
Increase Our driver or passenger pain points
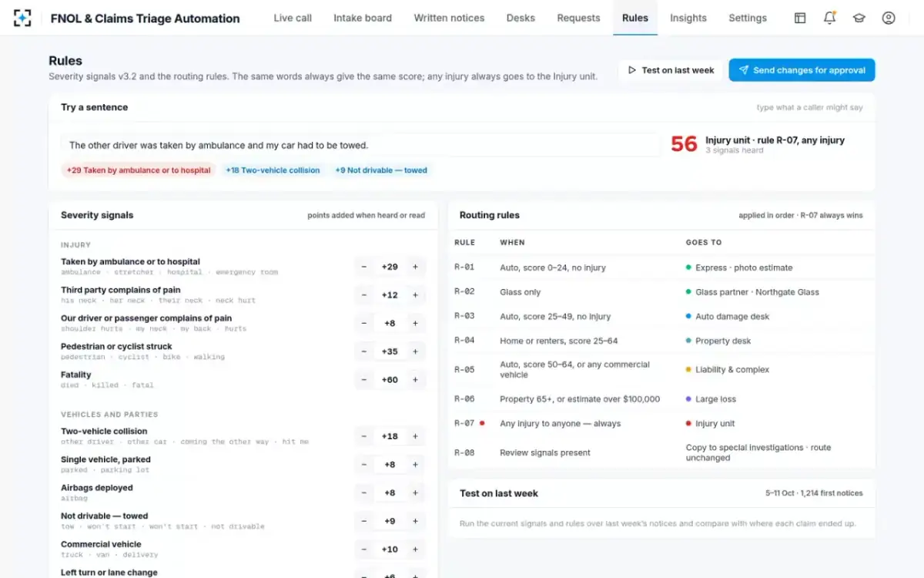coord(415,324)
